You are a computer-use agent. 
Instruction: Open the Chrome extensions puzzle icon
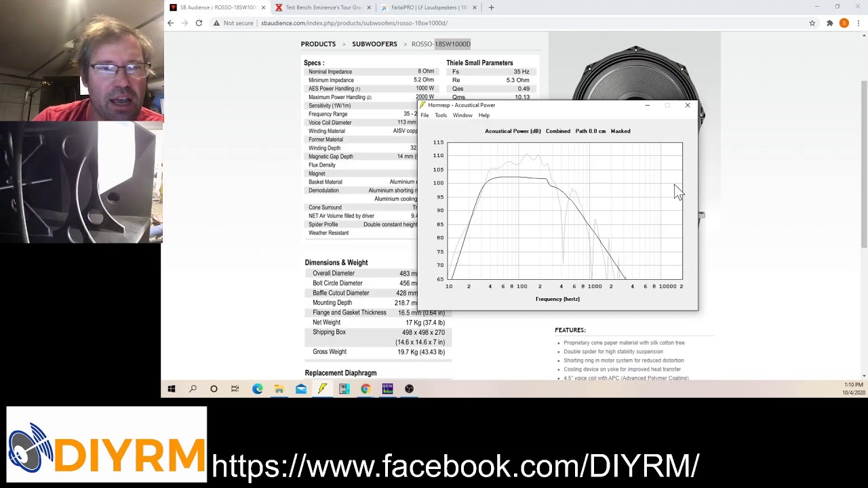tap(829, 23)
